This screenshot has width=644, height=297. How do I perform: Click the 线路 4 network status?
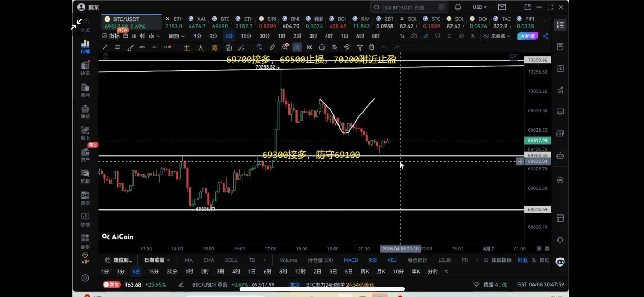[490, 284]
